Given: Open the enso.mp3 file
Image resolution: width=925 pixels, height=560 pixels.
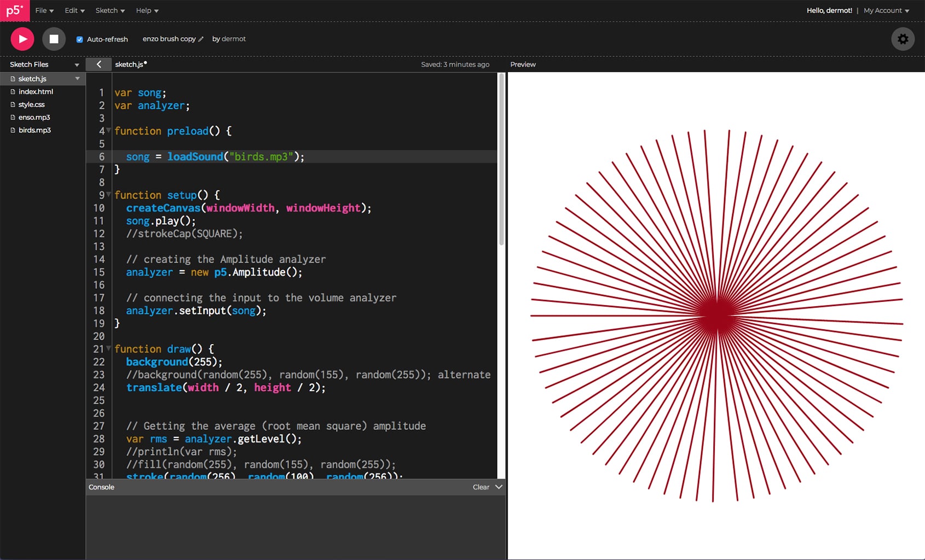Looking at the screenshot, I should [34, 117].
